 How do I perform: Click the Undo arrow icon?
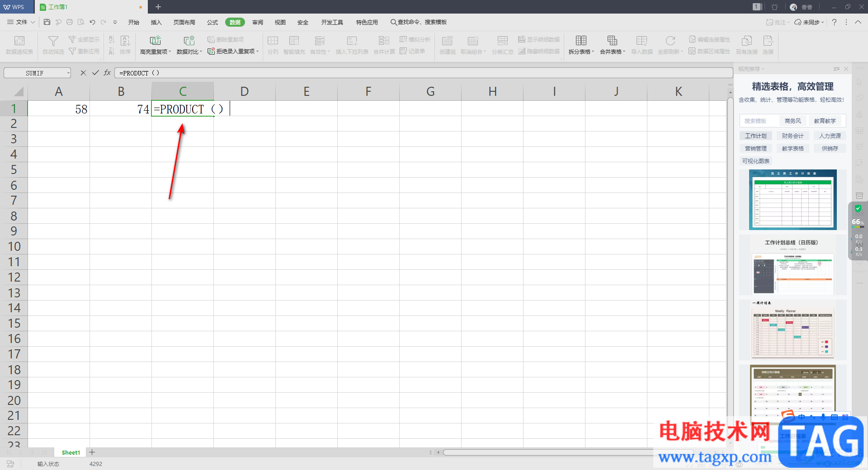(92, 22)
